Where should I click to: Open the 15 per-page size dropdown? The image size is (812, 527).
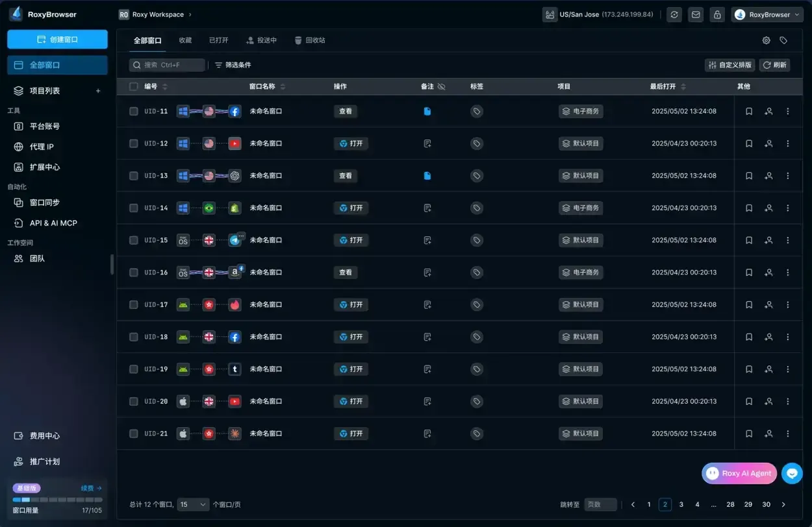coord(194,504)
